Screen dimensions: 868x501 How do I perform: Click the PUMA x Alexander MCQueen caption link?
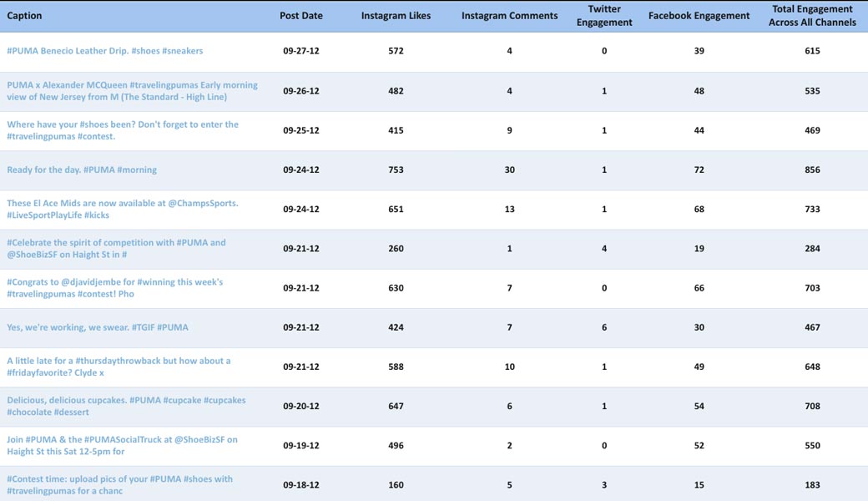tap(134, 90)
